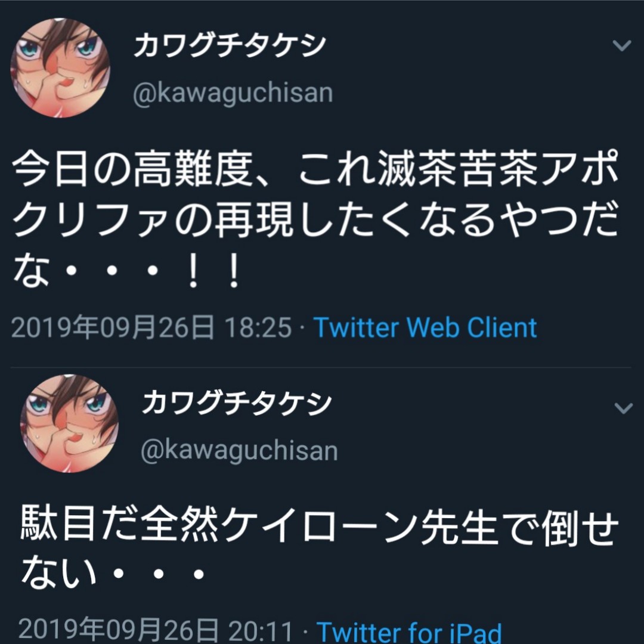Visit @kawaguchisan handle in the top tweet
Viewport: 644px width, 644px height.
[x=233, y=94]
